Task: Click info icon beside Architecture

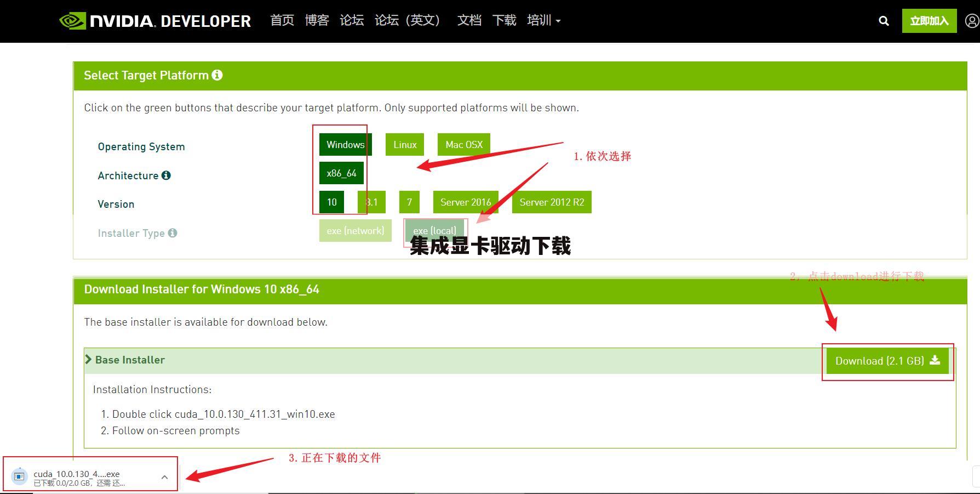Action: (x=166, y=175)
